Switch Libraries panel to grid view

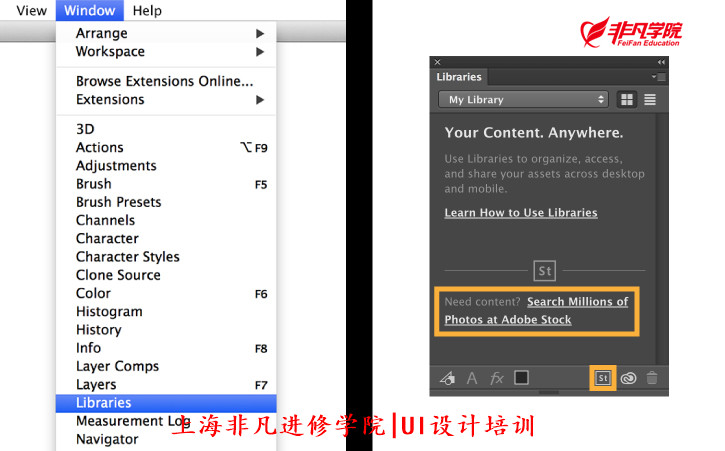coord(627,99)
